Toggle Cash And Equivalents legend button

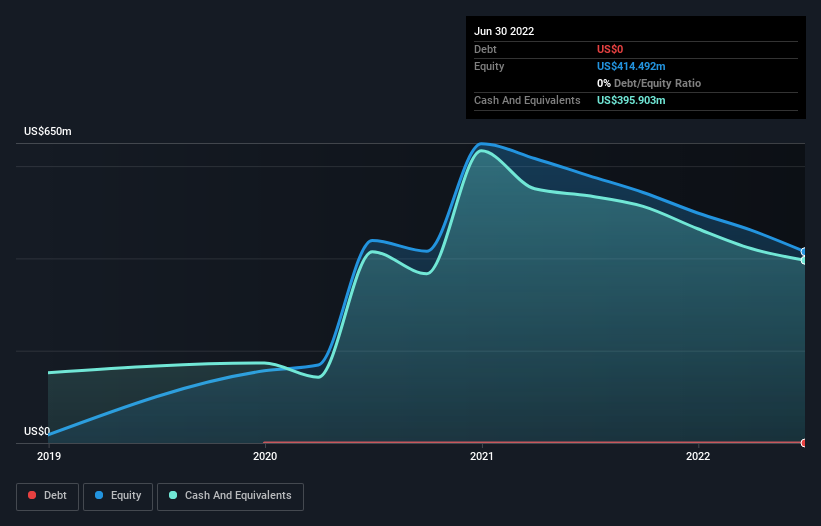coord(230,496)
